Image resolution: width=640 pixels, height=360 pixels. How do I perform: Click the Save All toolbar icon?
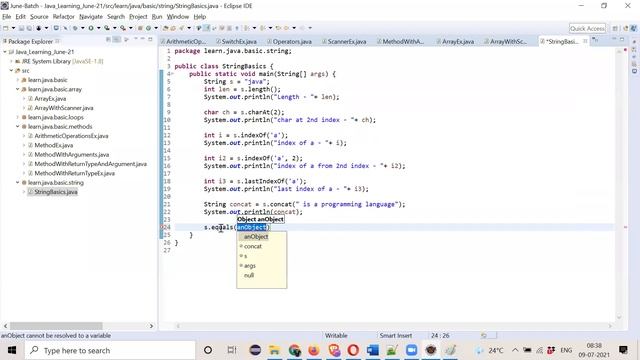coord(29,28)
